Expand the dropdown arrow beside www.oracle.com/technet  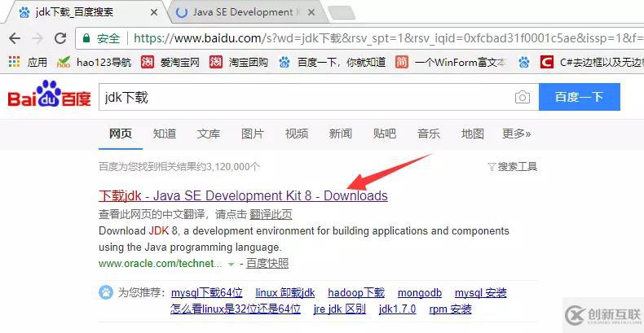coord(232,264)
